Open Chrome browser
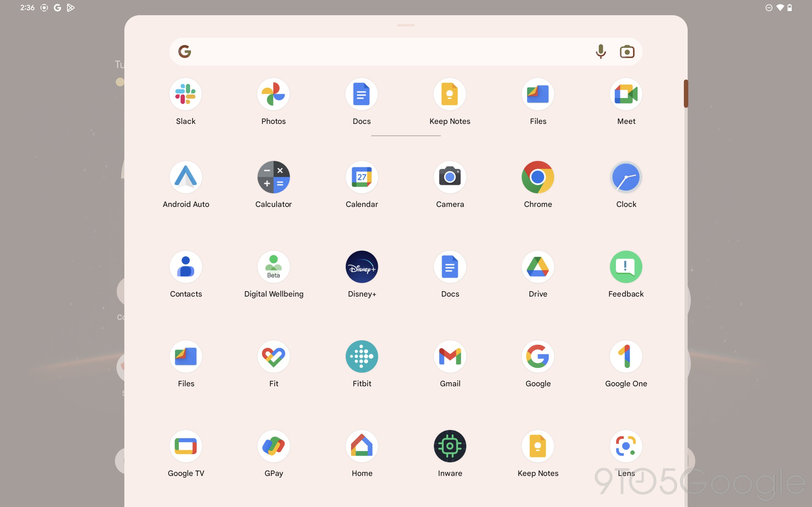This screenshot has width=812, height=507. (538, 177)
